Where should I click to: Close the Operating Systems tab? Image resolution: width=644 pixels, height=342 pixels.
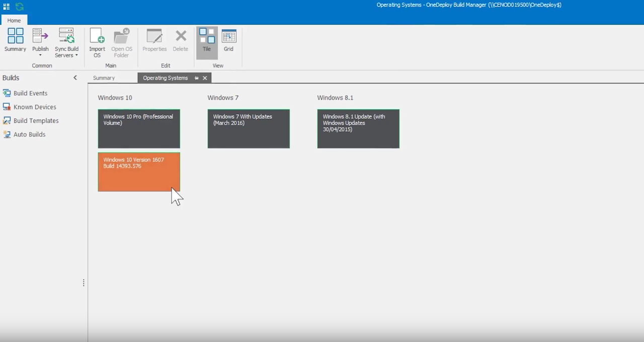tap(205, 78)
